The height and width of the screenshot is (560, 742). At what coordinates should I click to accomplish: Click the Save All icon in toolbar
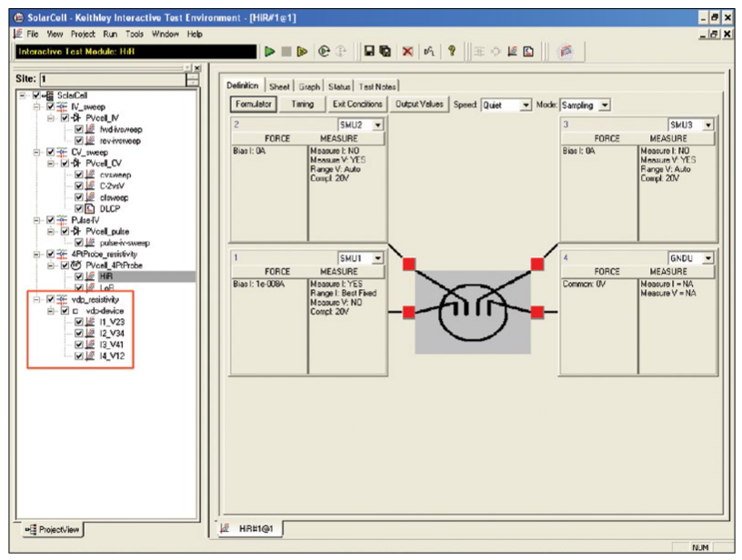pos(386,52)
